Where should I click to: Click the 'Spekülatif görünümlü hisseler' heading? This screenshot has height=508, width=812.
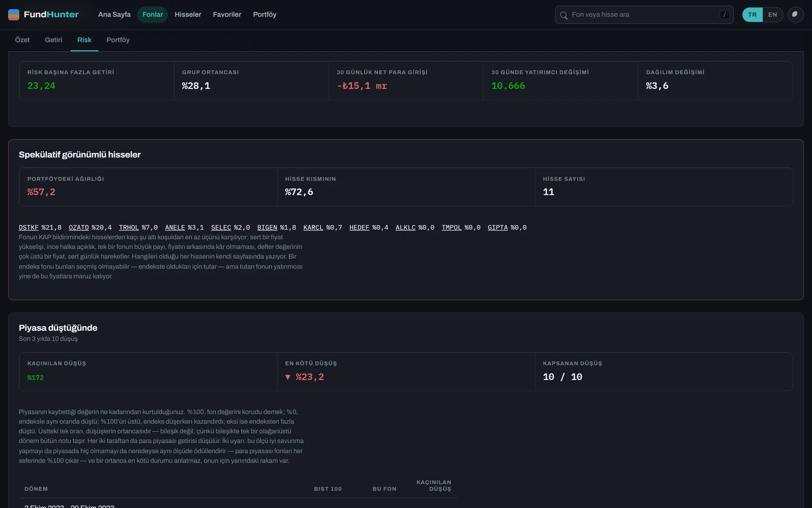[x=80, y=154]
